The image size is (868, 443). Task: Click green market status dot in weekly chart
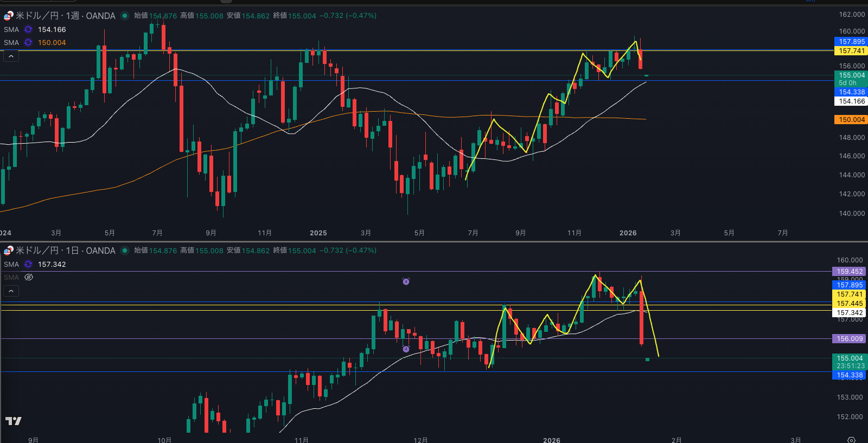tap(125, 16)
